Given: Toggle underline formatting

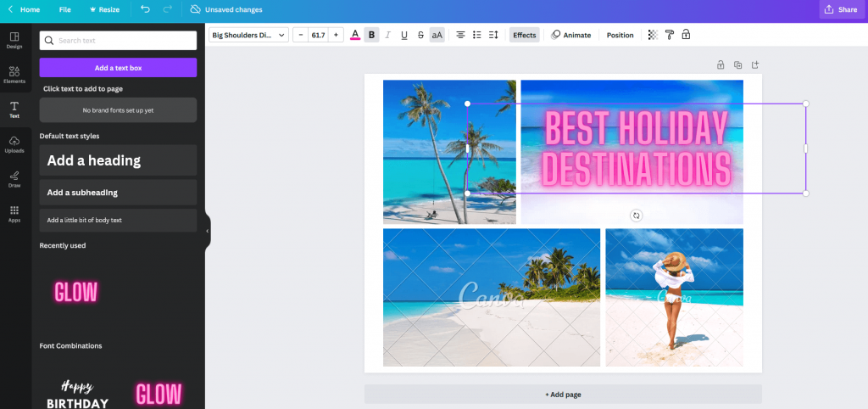Looking at the screenshot, I should pos(404,35).
